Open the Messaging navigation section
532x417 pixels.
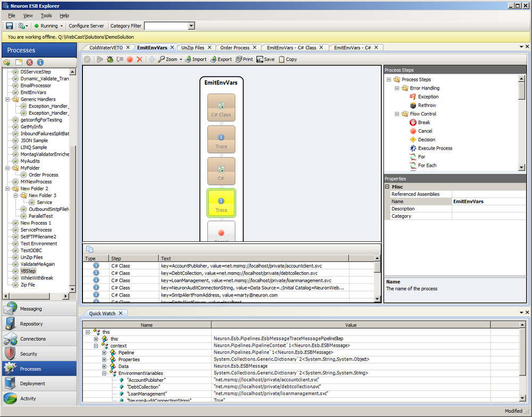pos(39,309)
